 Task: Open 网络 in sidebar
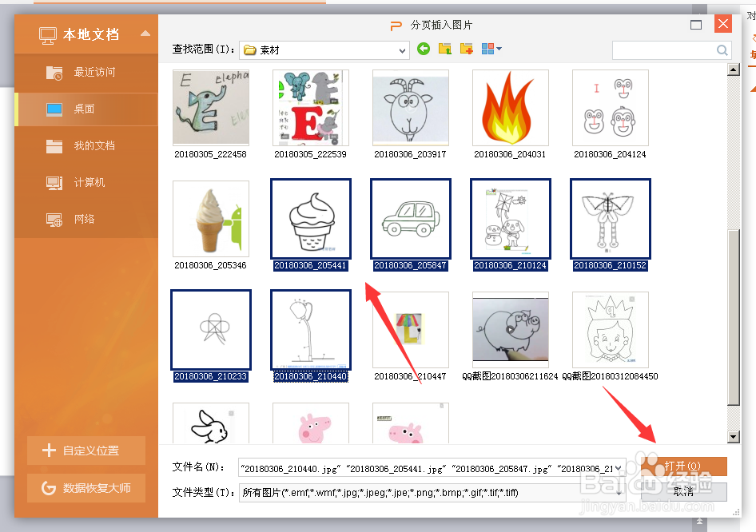pos(86,219)
